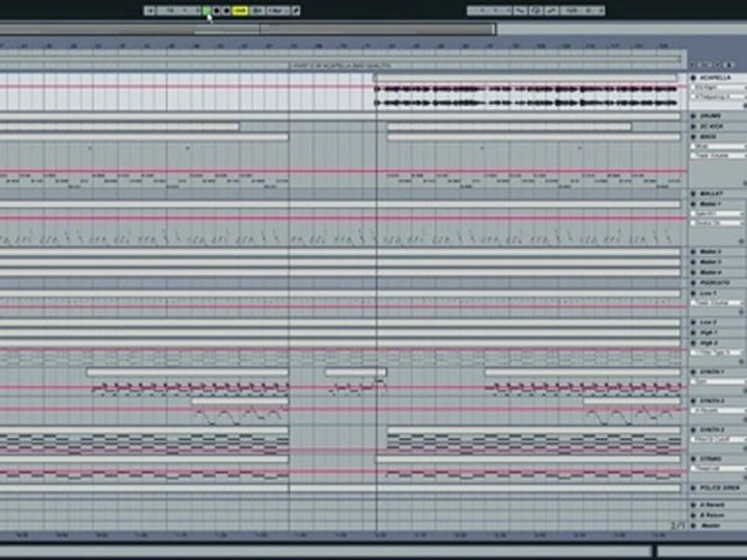Select the ACAPELLA track name
The width and height of the screenshot is (747, 560).
[715, 77]
